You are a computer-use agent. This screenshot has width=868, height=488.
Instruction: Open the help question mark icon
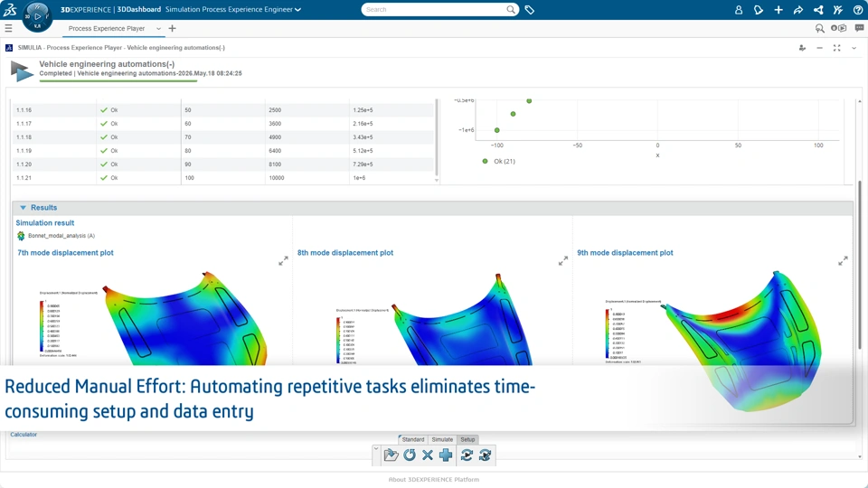857,10
